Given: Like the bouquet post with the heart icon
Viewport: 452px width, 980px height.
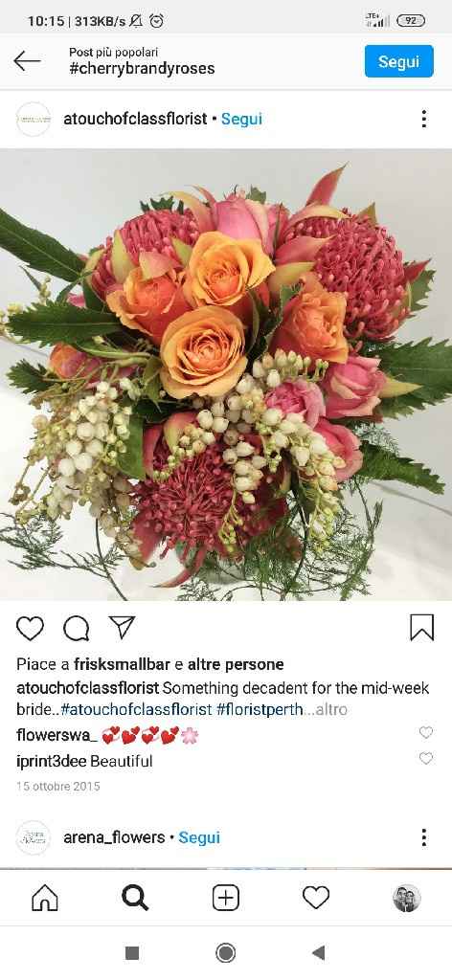Looking at the screenshot, I should [x=30, y=628].
